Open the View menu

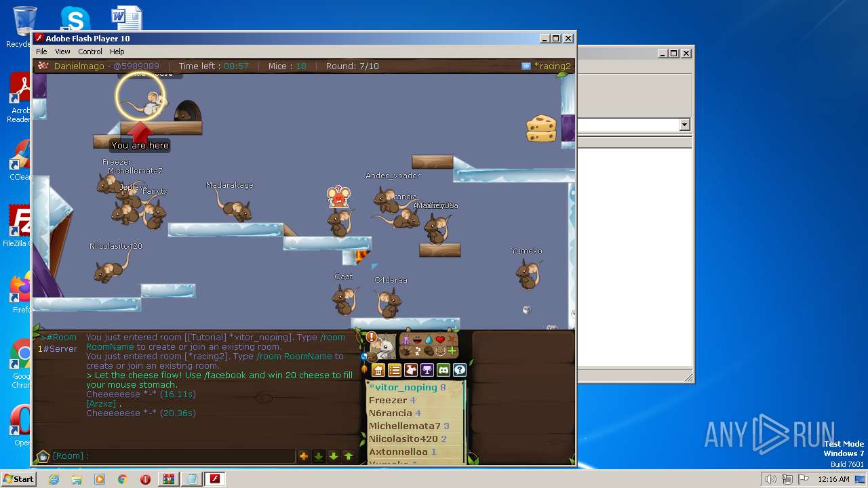click(x=62, y=52)
